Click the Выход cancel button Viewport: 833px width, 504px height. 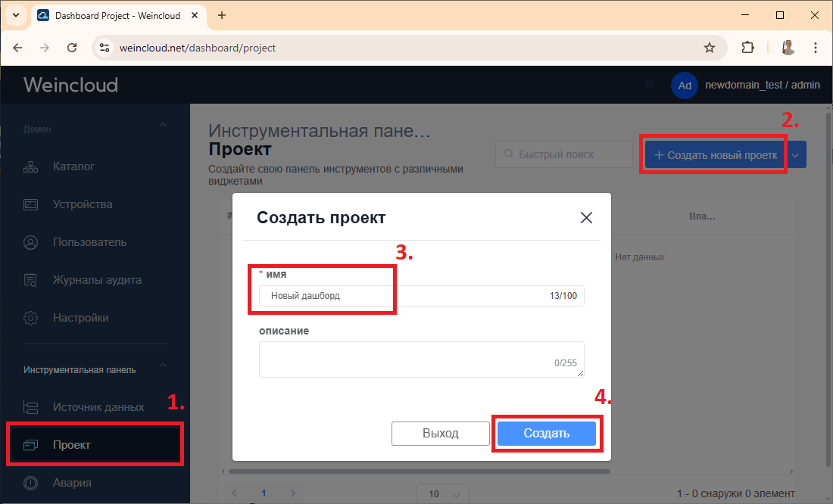tap(440, 434)
